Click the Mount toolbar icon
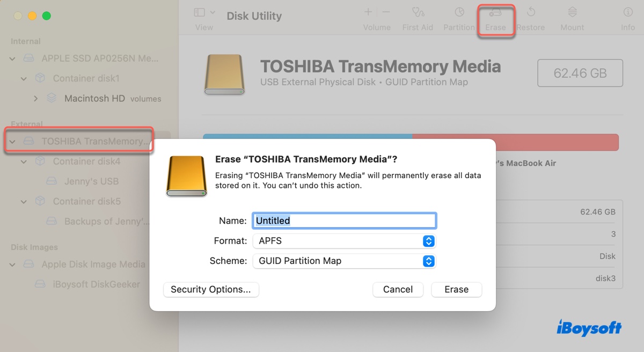The height and width of the screenshot is (352, 644). point(572,13)
